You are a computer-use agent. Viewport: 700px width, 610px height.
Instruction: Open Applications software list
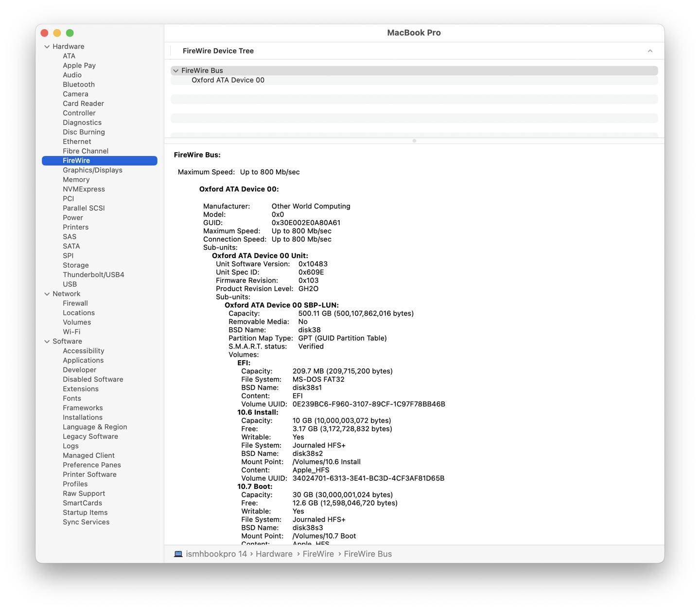point(83,361)
